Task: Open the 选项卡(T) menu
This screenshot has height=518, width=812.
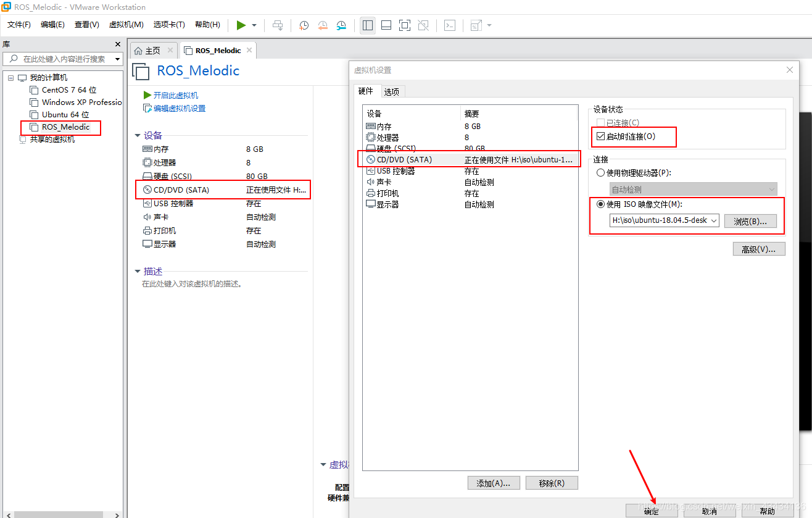Action: point(169,25)
